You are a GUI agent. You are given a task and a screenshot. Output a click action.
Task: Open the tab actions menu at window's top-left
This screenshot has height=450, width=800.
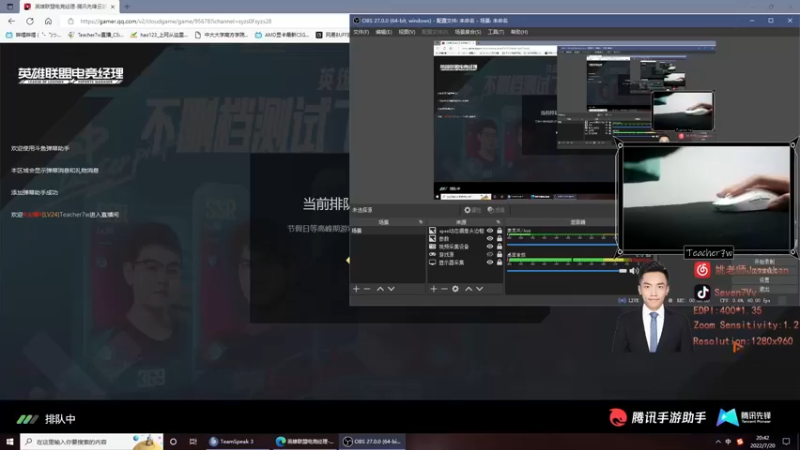point(10,7)
